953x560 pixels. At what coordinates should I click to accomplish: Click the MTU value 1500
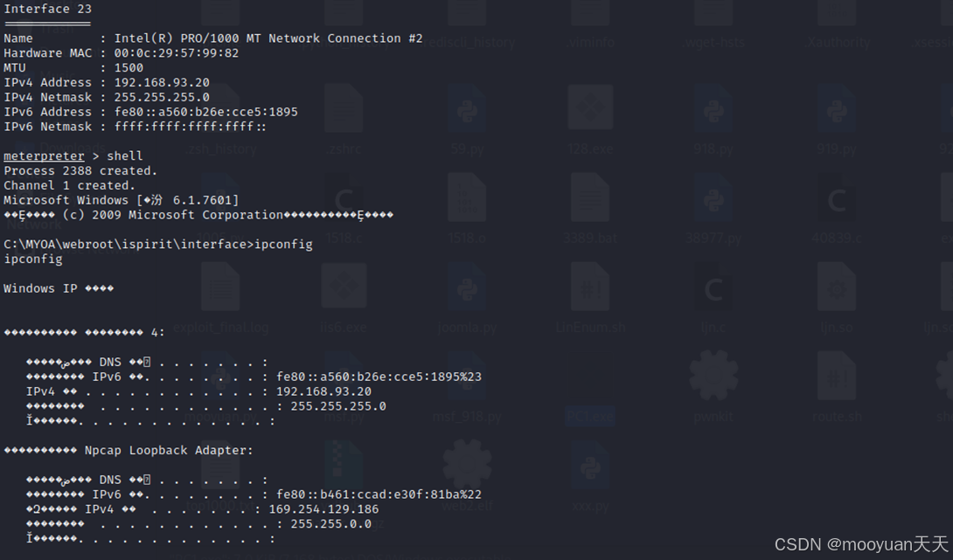tap(129, 68)
